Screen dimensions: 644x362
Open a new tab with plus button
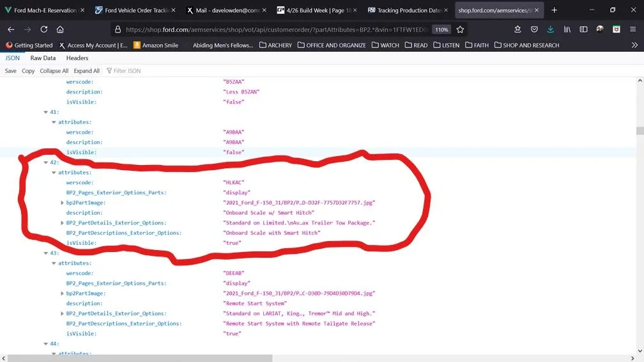[554, 10]
